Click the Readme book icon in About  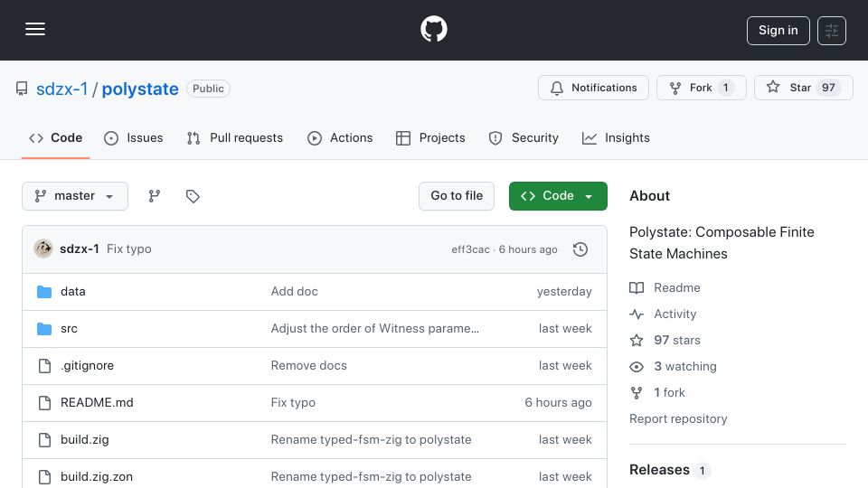[637, 287]
